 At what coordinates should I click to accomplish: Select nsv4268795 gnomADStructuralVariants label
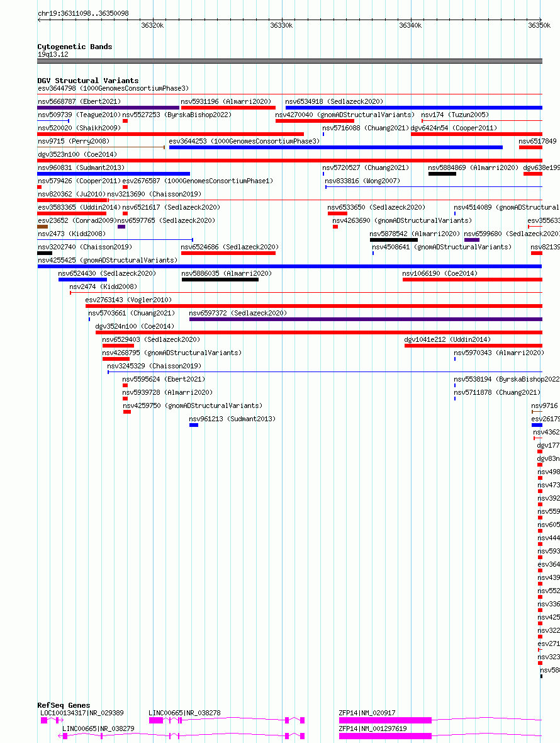click(x=172, y=353)
